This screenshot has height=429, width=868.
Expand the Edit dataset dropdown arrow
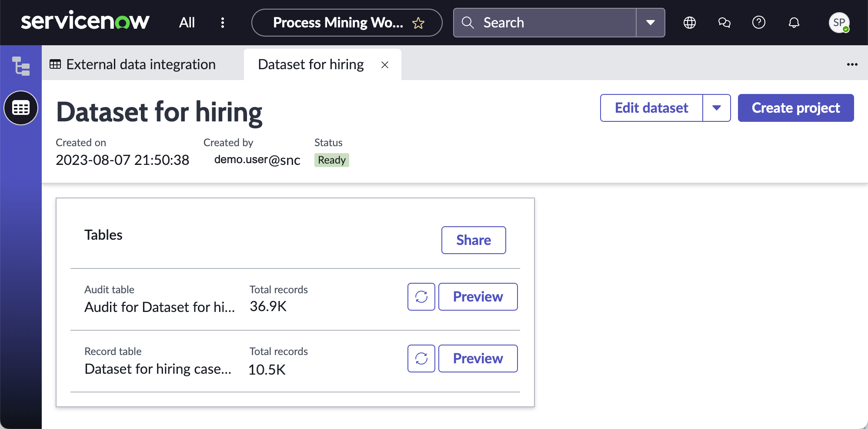pos(717,108)
